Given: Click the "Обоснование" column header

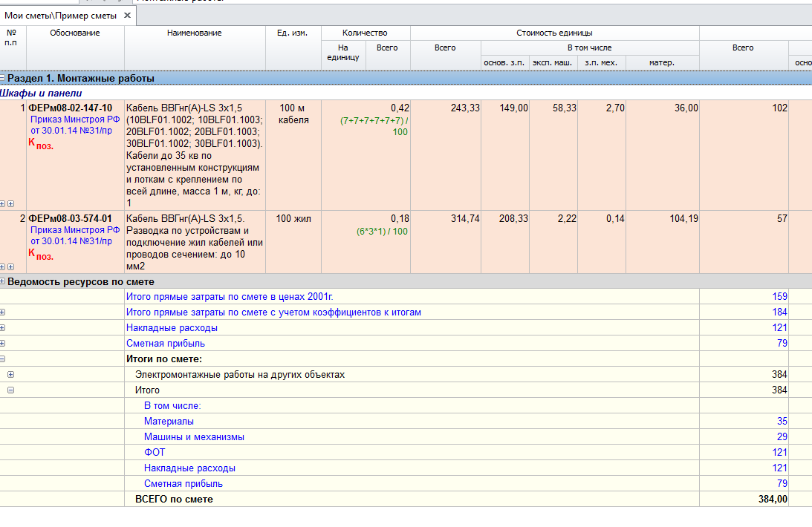Looking at the screenshot, I should pos(75,33).
